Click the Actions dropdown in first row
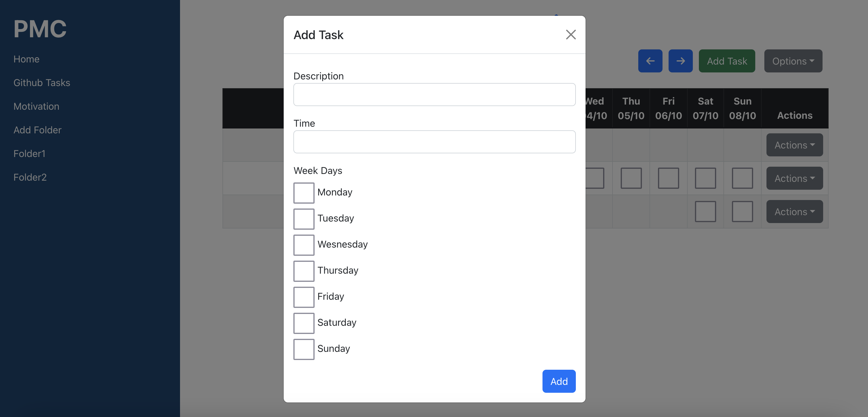This screenshot has width=868, height=417. [794, 145]
